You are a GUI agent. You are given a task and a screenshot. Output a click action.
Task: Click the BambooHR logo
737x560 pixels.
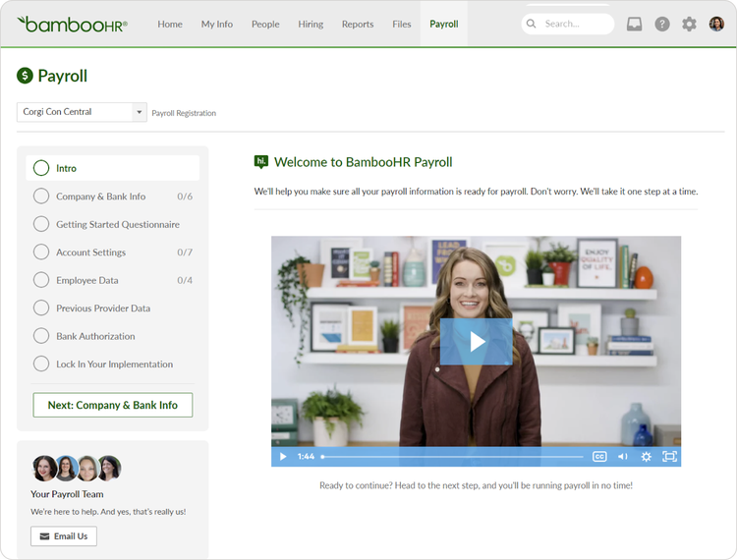tap(72, 24)
